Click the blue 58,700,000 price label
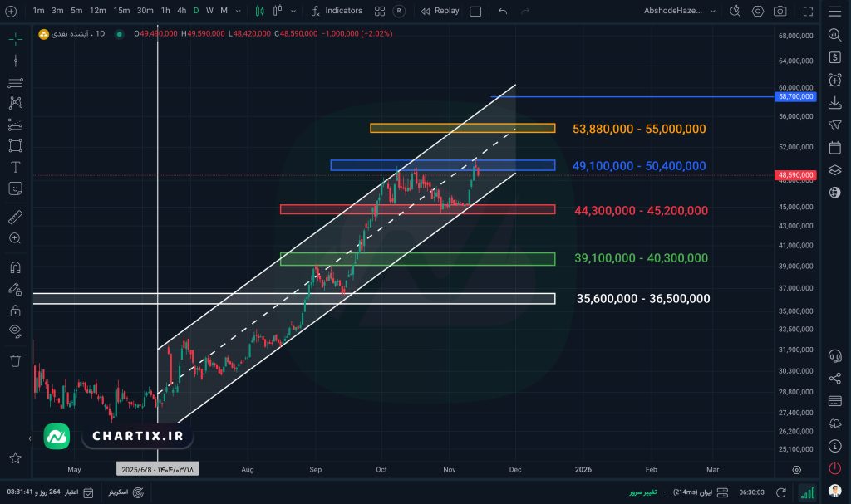The image size is (851, 504). click(x=795, y=96)
